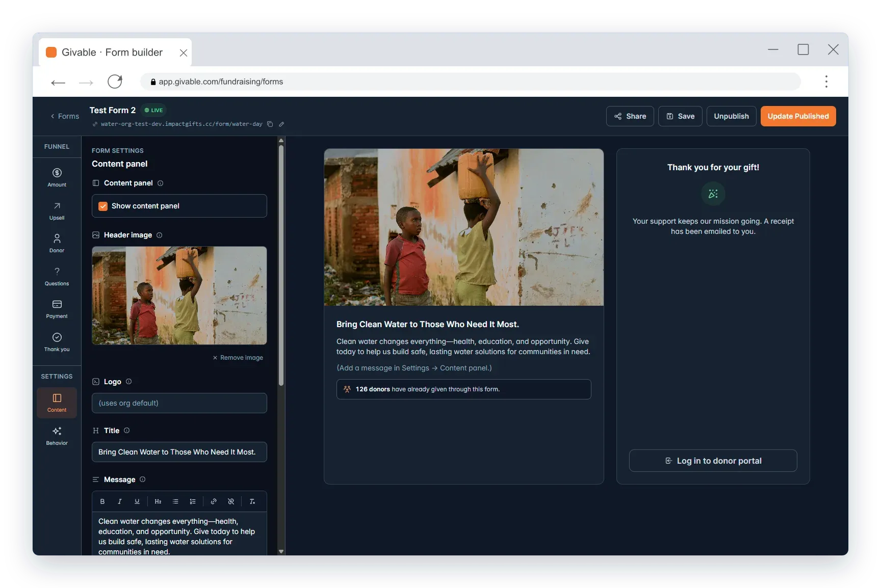The width and height of the screenshot is (881, 588).
Task: Toggle underline in message editor
Action: [137, 501]
